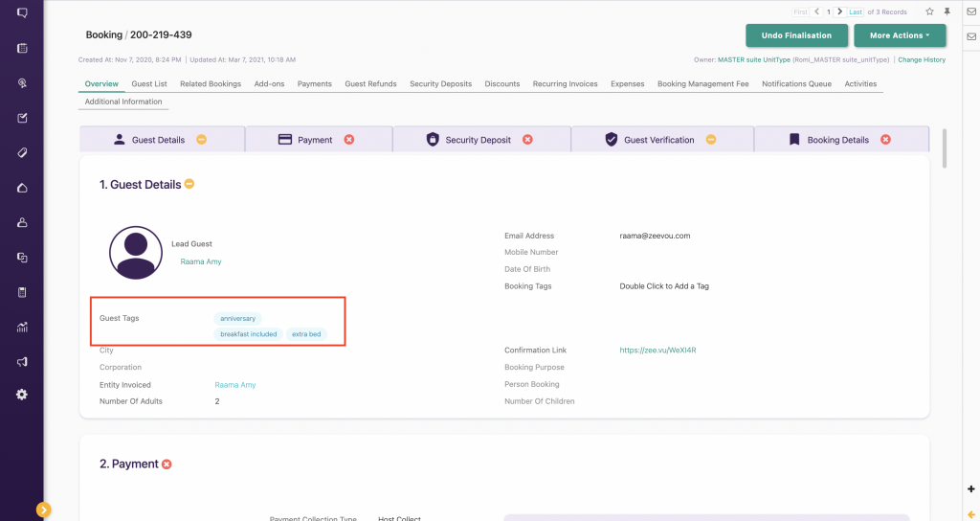Image resolution: width=980 pixels, height=521 pixels.
Task: Click the orange arrow at the bottom of the right edge
Action: [971, 514]
